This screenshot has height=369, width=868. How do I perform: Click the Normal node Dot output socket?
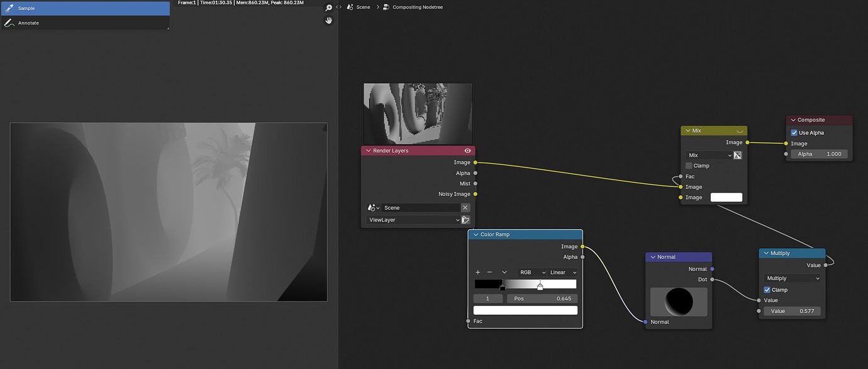pos(712,280)
